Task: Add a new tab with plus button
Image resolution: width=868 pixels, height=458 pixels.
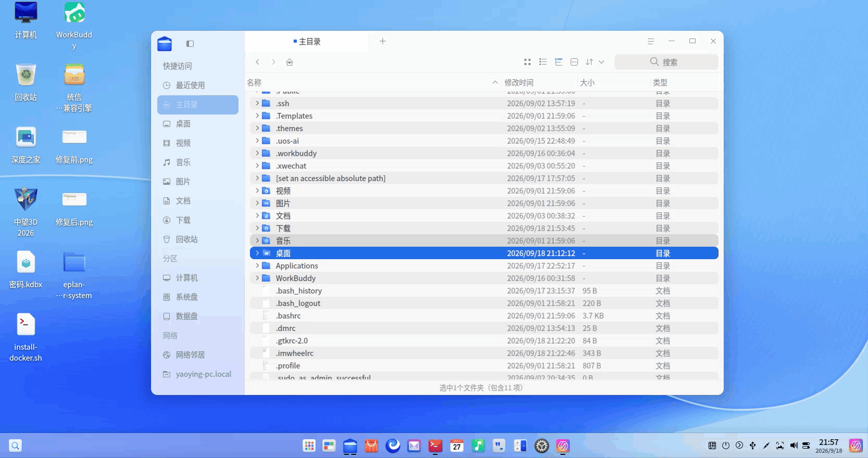Action: (382, 41)
